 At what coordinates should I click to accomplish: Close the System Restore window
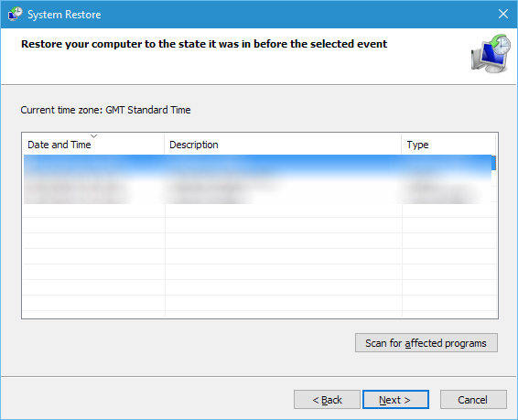coord(503,14)
